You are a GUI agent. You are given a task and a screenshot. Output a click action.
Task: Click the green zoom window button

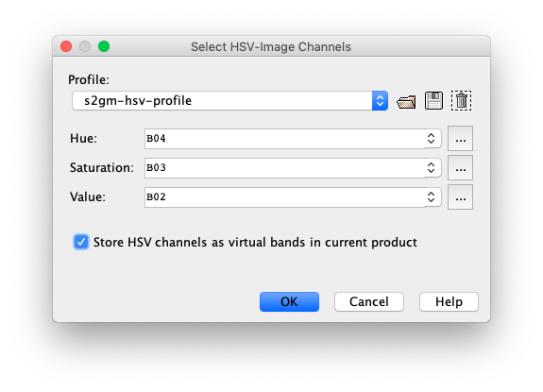104,46
